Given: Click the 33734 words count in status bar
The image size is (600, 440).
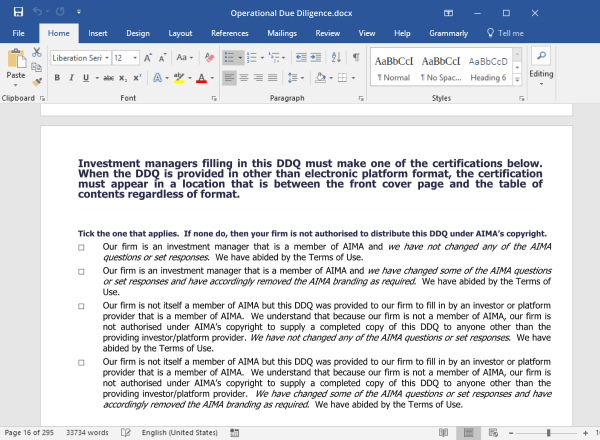Looking at the screenshot, I should [x=88, y=432].
